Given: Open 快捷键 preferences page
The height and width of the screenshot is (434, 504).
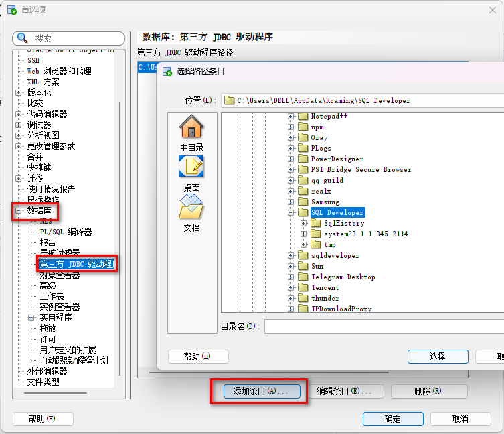Looking at the screenshot, I should pos(39,167).
